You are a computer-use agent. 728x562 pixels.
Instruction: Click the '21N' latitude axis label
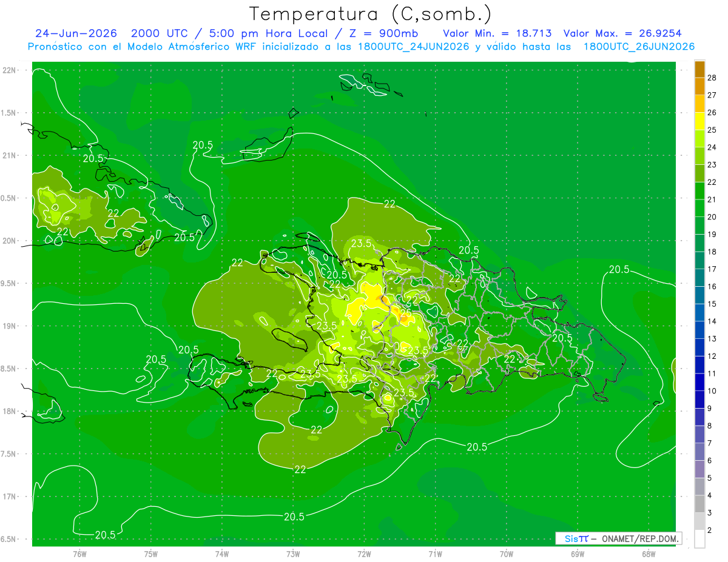9,155
